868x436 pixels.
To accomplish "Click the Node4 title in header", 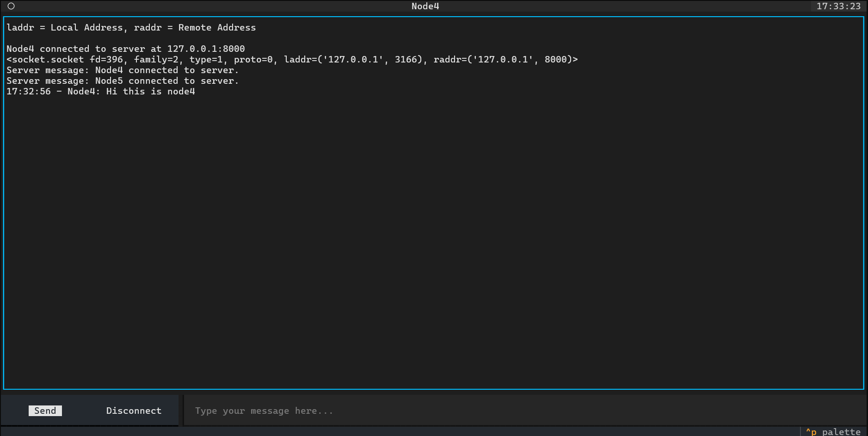I will tap(425, 6).
